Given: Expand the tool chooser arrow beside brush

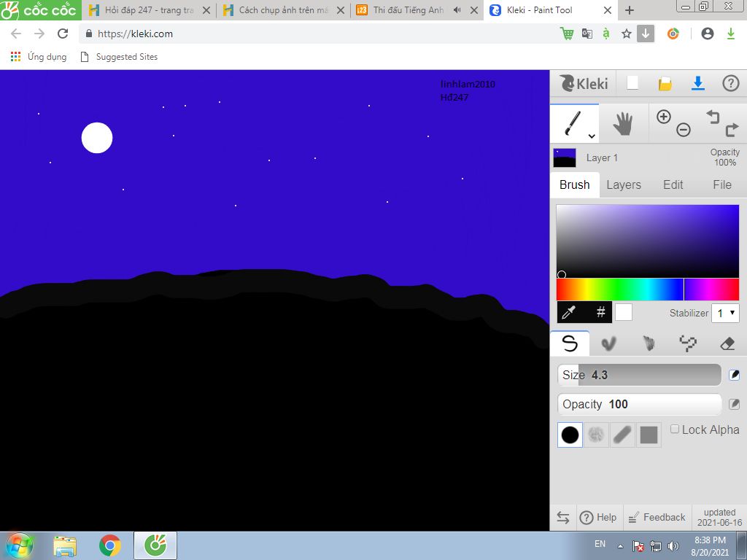Looking at the screenshot, I should tap(592, 136).
